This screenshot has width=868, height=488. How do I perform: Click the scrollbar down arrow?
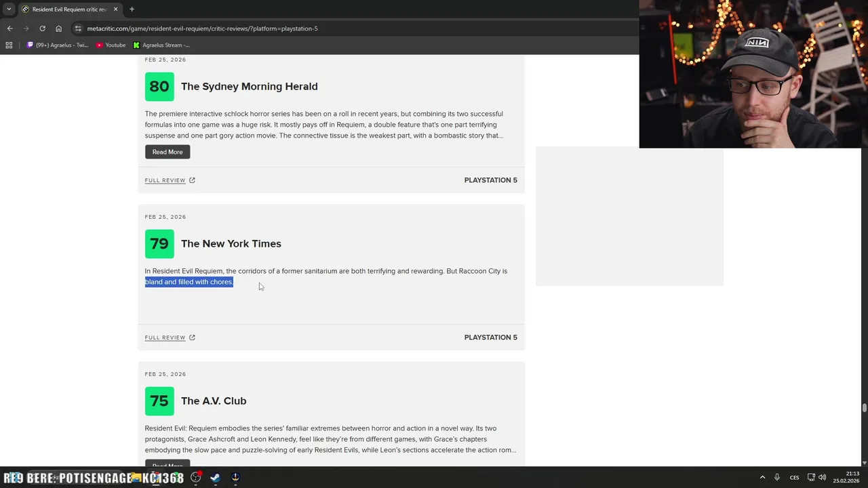864,463
